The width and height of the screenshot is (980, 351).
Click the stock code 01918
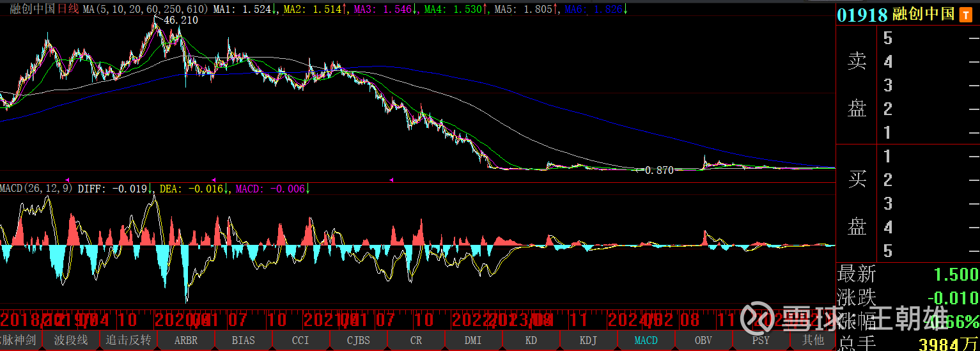coord(862,15)
